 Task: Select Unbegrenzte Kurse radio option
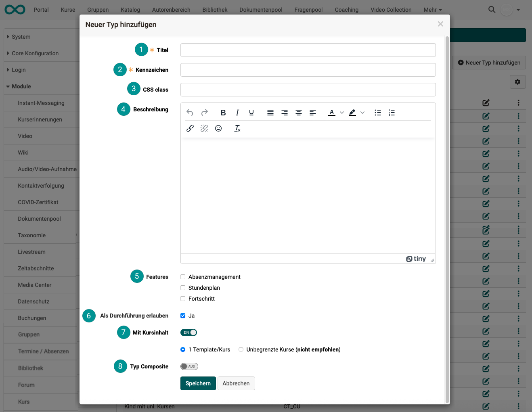pos(241,349)
